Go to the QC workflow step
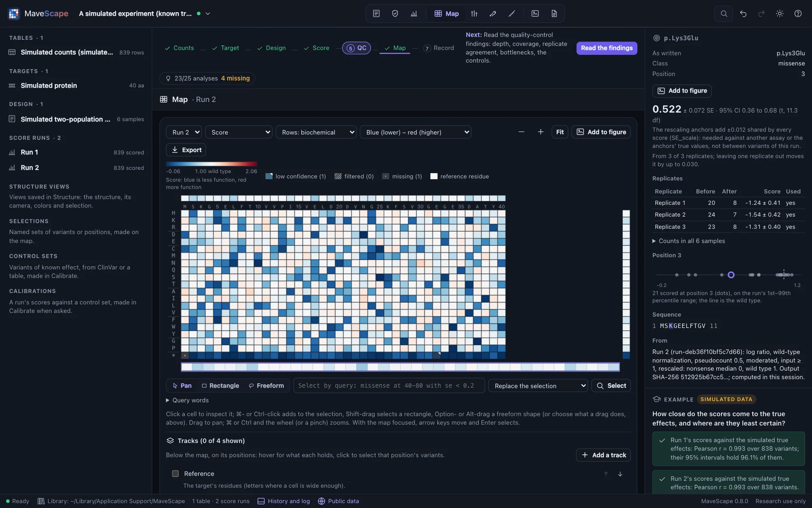Image resolution: width=812 pixels, height=508 pixels. (x=356, y=48)
